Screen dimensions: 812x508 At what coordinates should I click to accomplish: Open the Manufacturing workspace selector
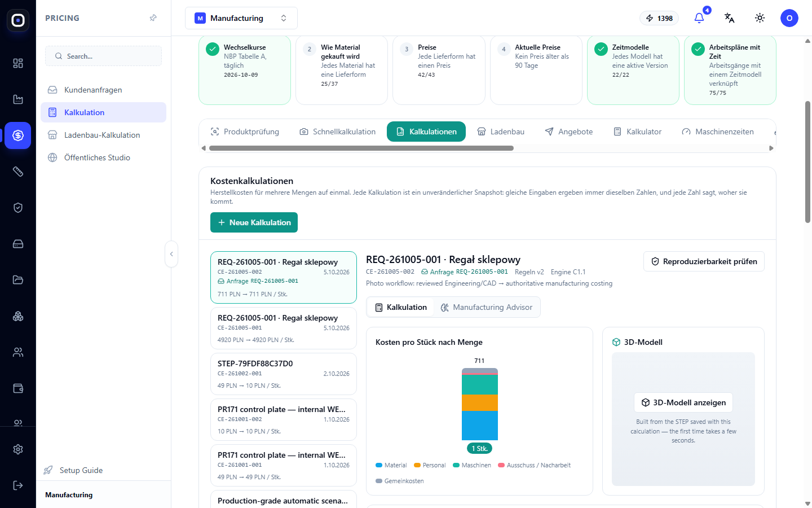click(x=241, y=18)
